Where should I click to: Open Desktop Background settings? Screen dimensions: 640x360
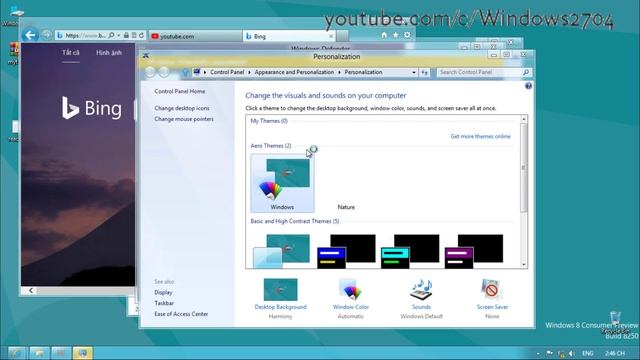point(280,298)
